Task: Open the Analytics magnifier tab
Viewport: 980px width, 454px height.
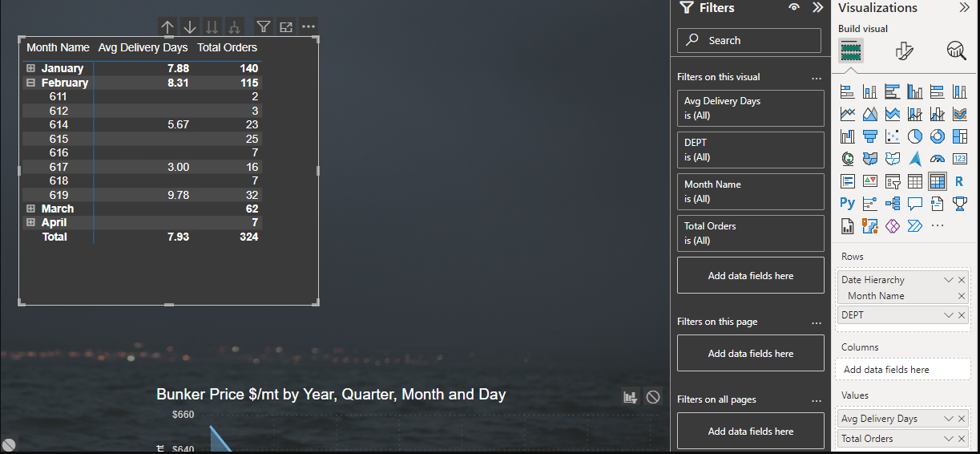Action: (x=956, y=51)
